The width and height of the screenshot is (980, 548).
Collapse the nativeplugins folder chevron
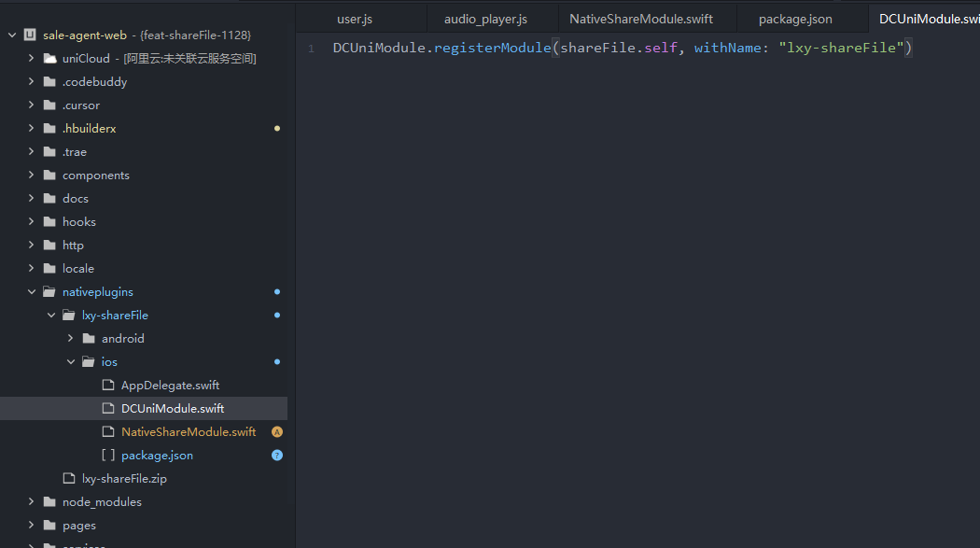pyautogui.click(x=31, y=292)
